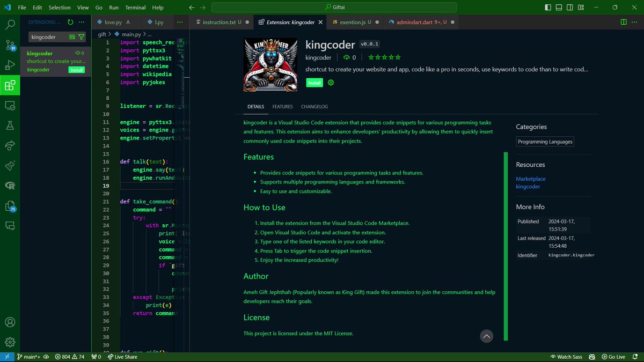Go back with navigation arrow

point(192,8)
